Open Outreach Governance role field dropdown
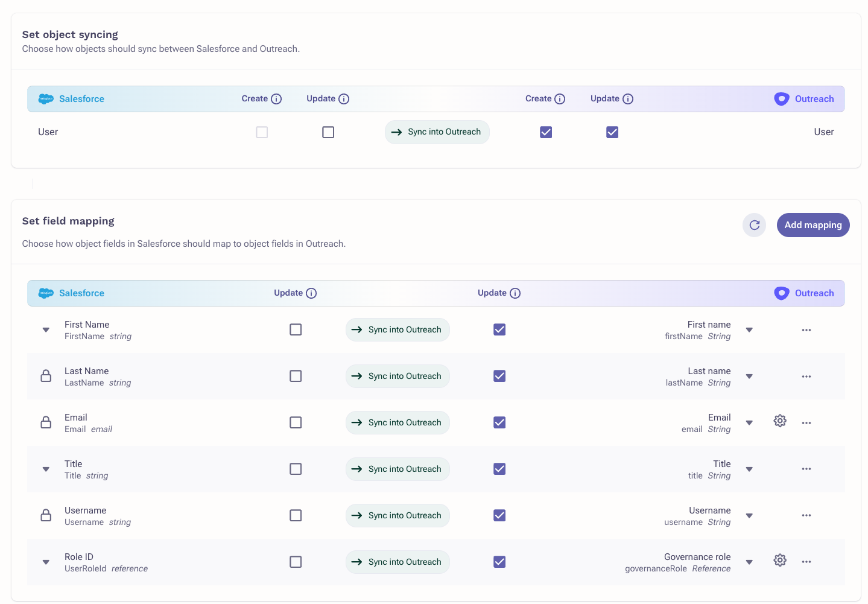 click(749, 562)
